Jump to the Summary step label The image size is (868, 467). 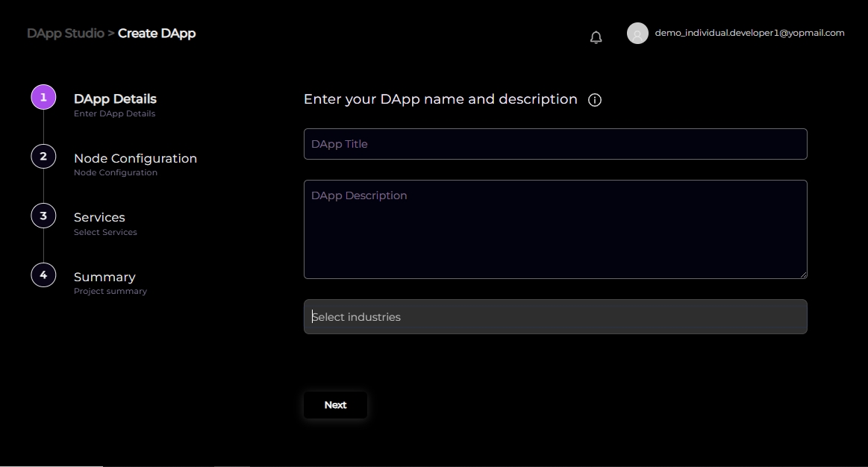(104, 277)
